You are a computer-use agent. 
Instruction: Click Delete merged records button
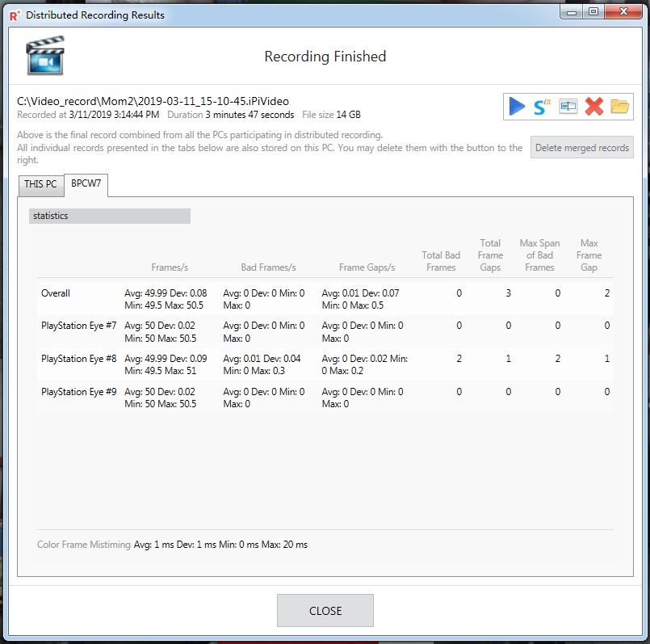coord(582,148)
